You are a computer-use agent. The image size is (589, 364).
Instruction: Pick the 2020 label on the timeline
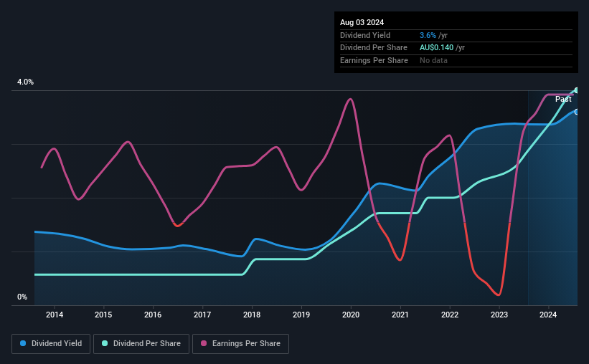[351, 315]
